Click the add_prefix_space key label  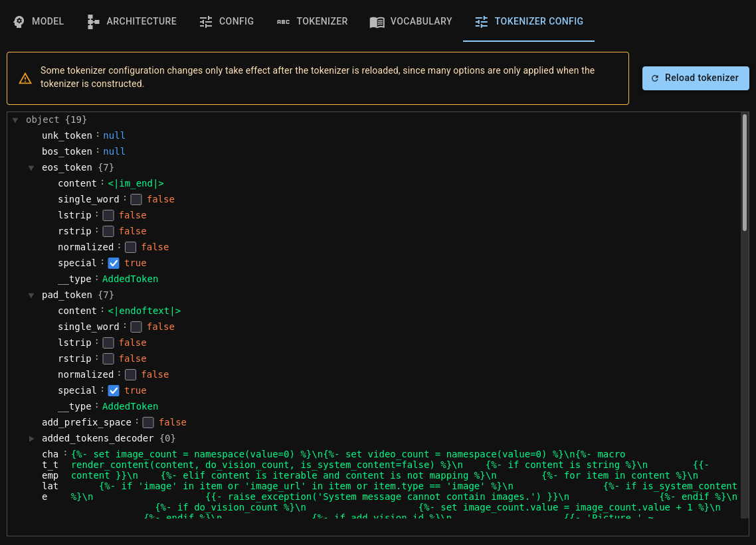pyautogui.click(x=87, y=422)
